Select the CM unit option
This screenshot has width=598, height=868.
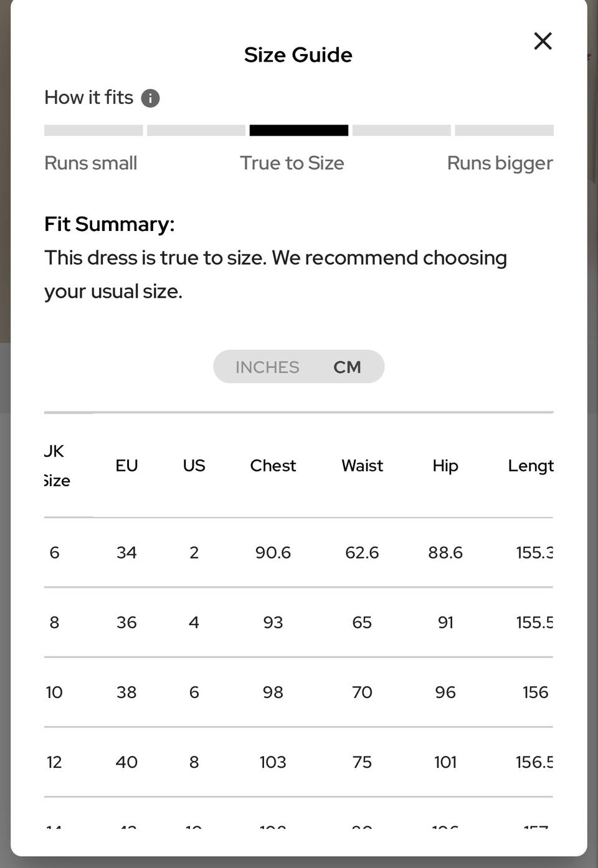[347, 367]
